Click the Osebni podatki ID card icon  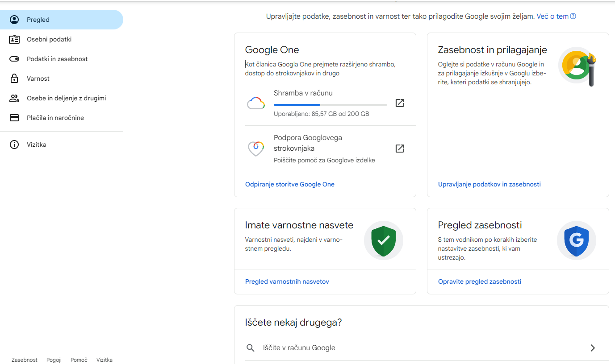pyautogui.click(x=14, y=39)
